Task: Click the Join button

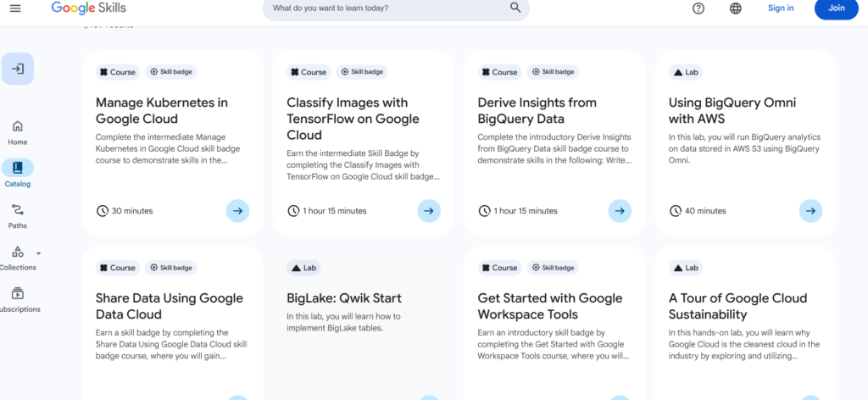Action: [x=837, y=8]
